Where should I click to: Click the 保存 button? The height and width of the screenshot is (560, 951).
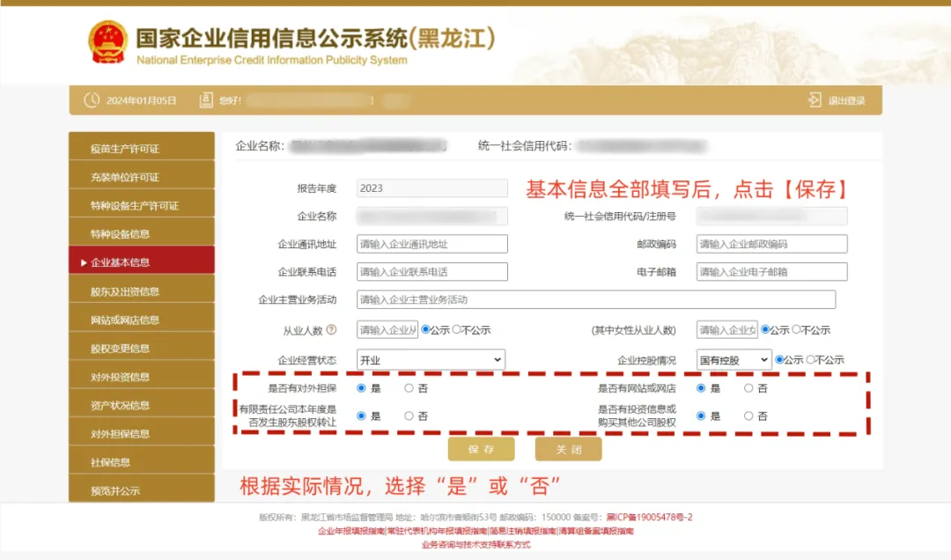482,449
